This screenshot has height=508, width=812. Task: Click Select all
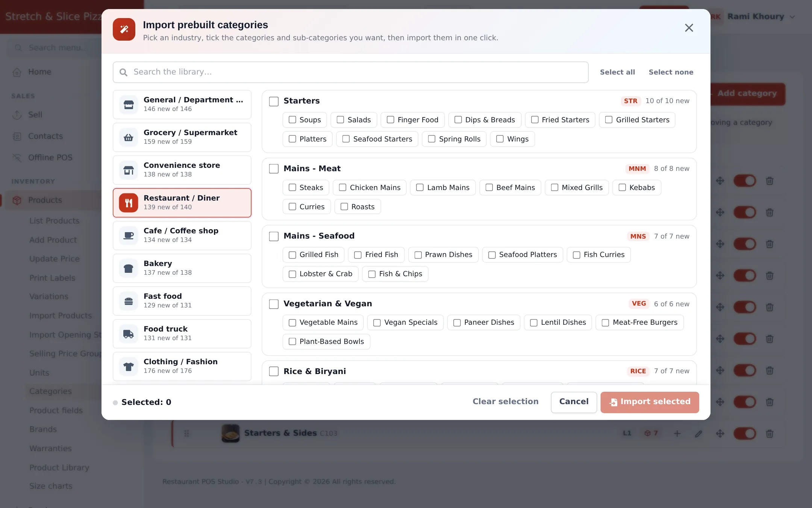[x=617, y=72]
